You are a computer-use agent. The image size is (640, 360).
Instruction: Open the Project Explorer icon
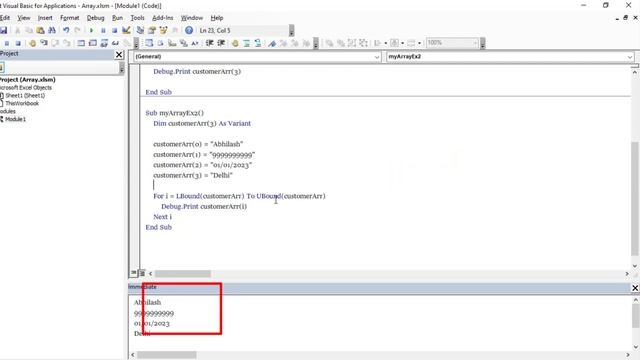click(140, 31)
